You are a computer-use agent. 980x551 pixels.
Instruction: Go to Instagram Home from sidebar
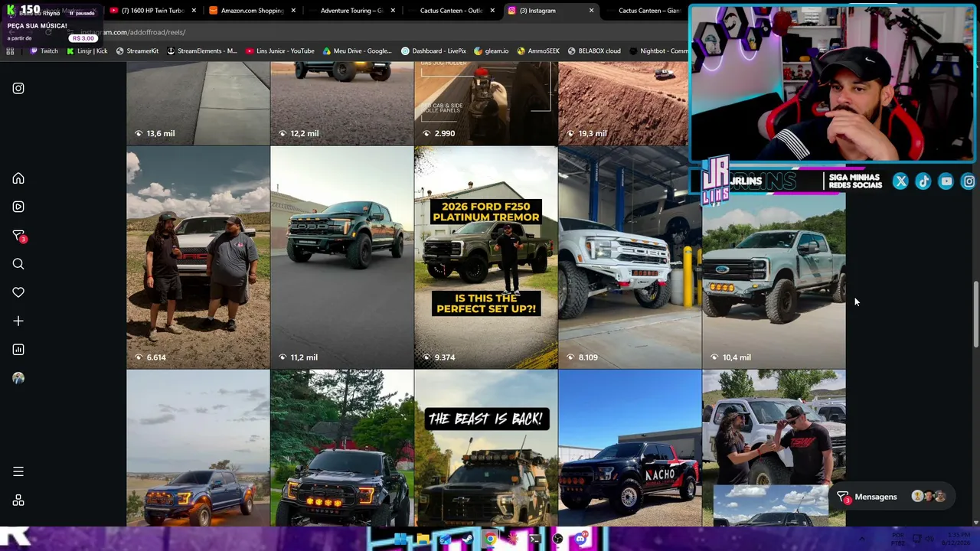tap(18, 178)
